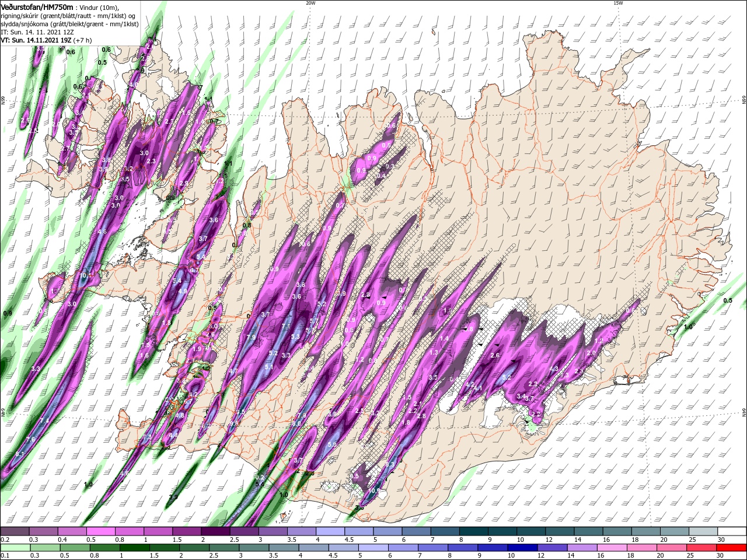Pick the 0.5–0.8 green swatch in lower legend row
747x560 pixels.
[x=75, y=547]
